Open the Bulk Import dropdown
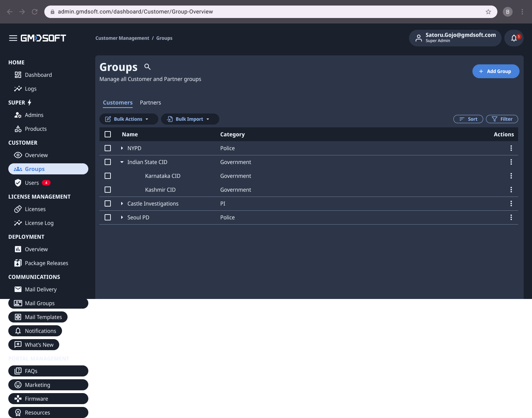Image resolution: width=532 pixels, height=418 pixels. [190, 119]
